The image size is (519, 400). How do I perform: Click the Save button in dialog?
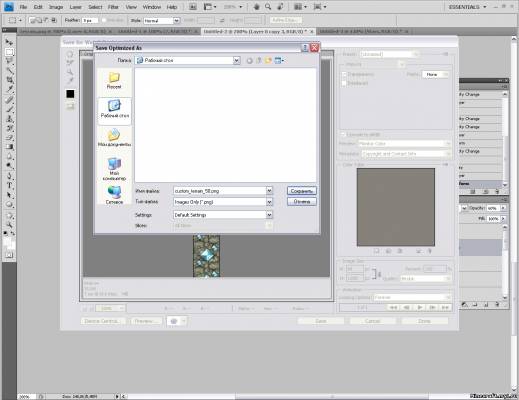(302, 191)
